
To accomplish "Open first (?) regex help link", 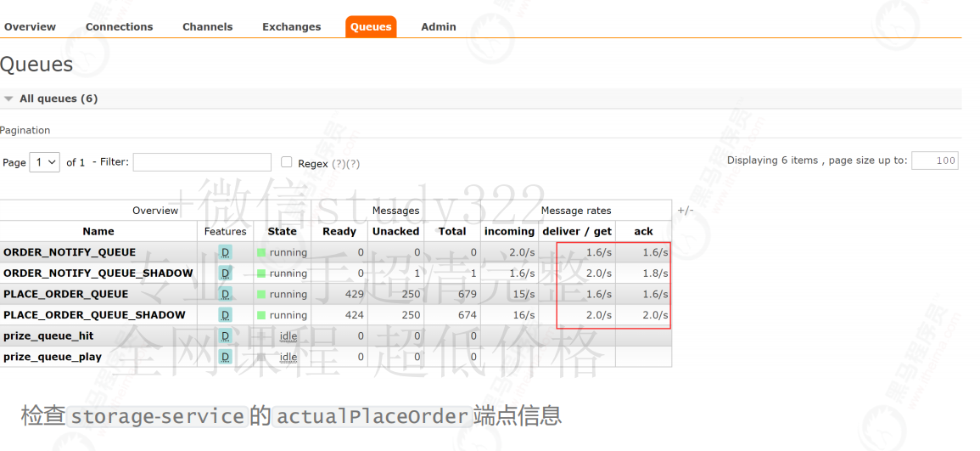I will tap(339, 164).
